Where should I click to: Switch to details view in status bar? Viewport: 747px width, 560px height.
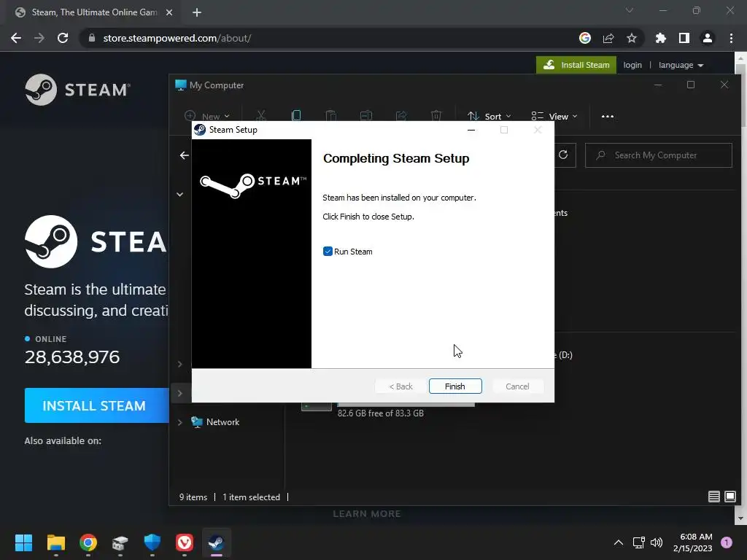(713, 497)
